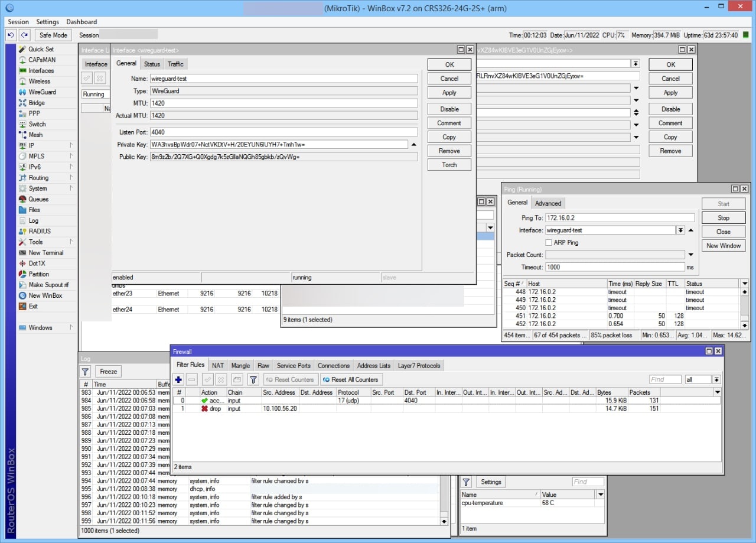The height and width of the screenshot is (543, 756).
Task: Open the Dashboard menu
Action: [82, 22]
